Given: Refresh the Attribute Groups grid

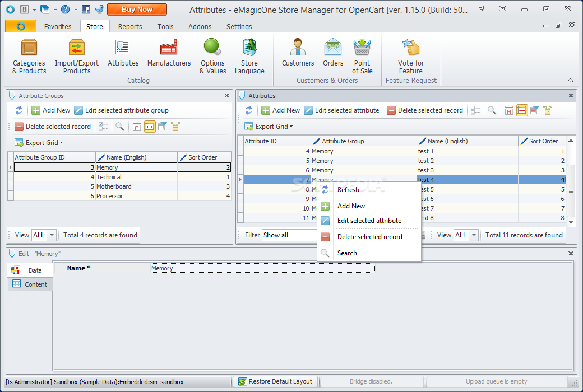Looking at the screenshot, I should pyautogui.click(x=19, y=110).
